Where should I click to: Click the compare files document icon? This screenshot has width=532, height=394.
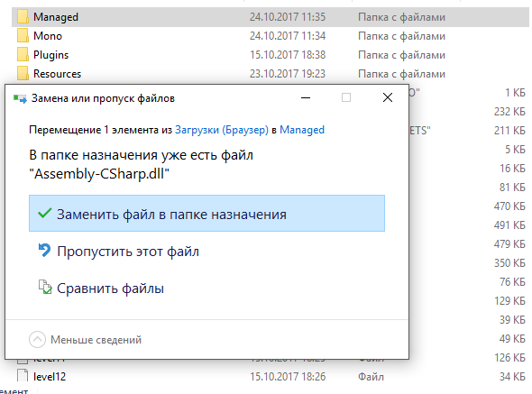pos(45,287)
